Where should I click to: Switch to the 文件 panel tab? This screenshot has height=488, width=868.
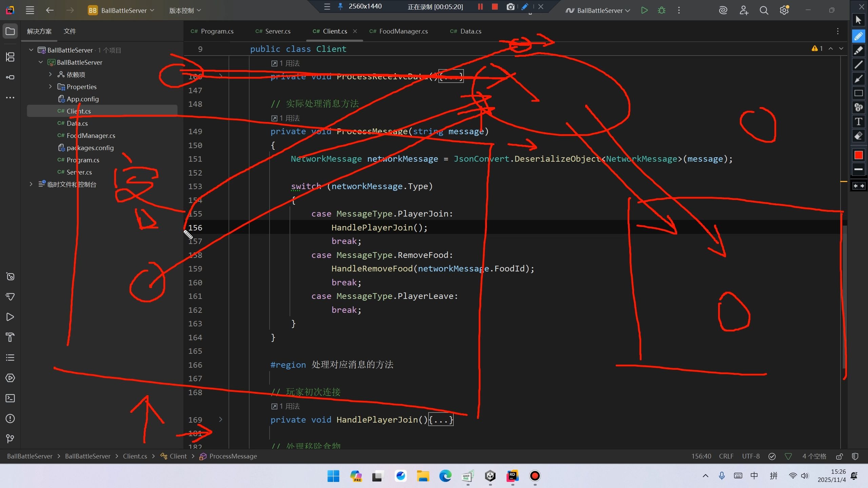(x=70, y=31)
